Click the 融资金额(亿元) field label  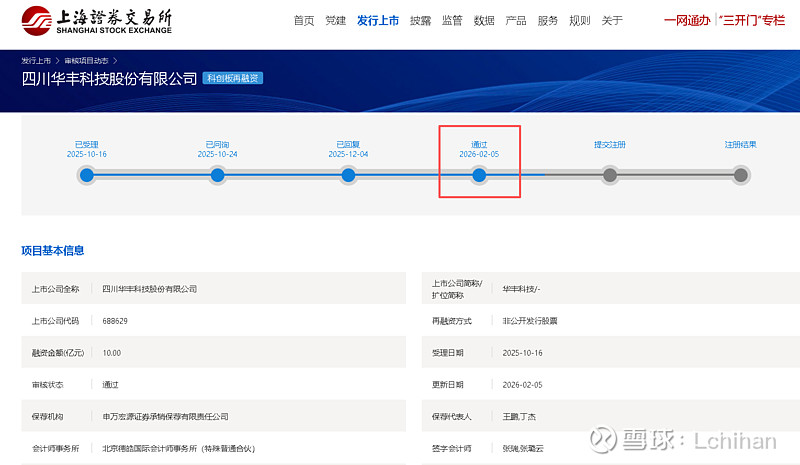[x=58, y=353]
